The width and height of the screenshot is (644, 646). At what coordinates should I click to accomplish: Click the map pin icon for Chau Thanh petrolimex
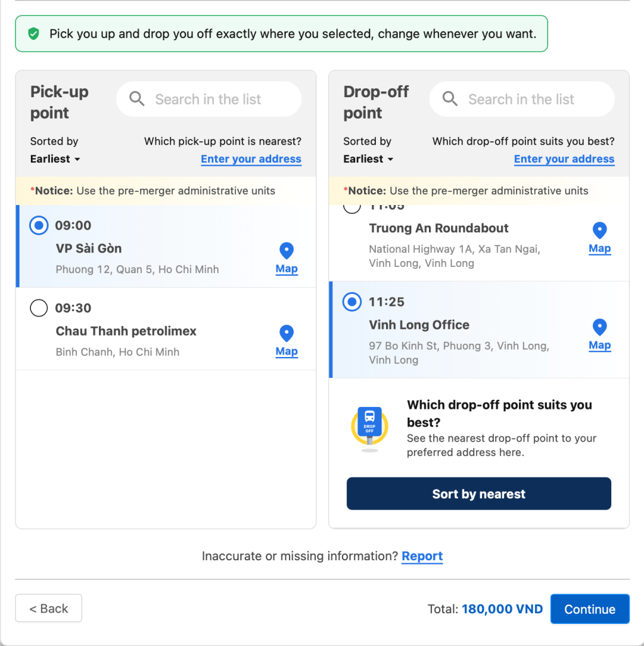(x=286, y=332)
